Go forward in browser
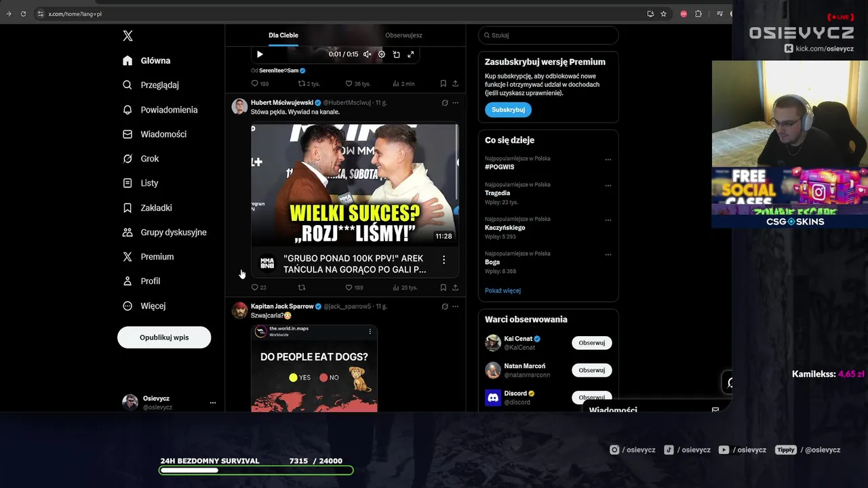Screen dimensions: 868x488 pyautogui.click(x=8, y=14)
